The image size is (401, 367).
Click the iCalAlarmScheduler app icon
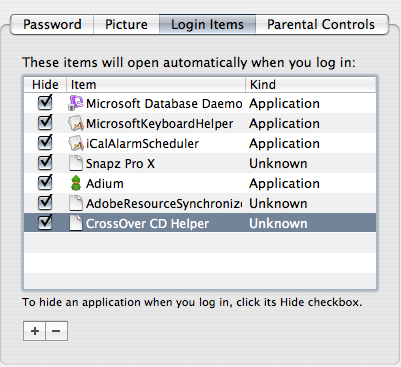(76, 143)
